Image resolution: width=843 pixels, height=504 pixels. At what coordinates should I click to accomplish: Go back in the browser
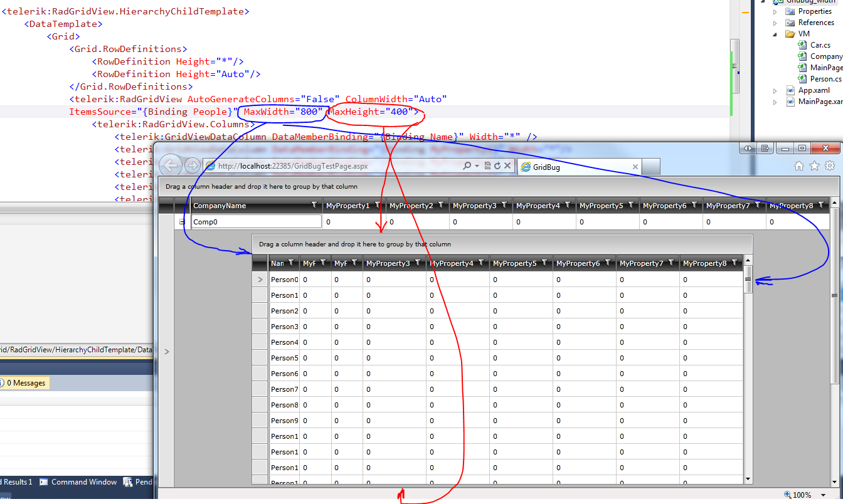click(171, 165)
